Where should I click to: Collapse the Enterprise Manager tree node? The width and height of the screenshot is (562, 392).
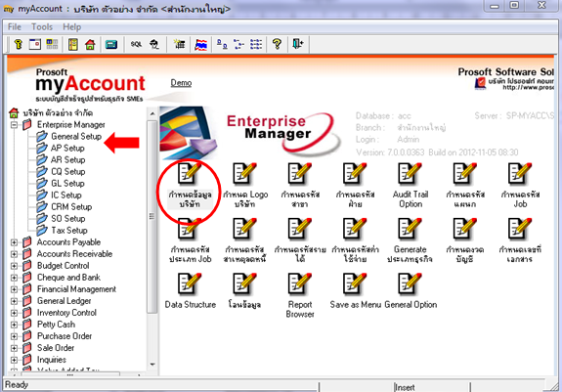coord(14,125)
